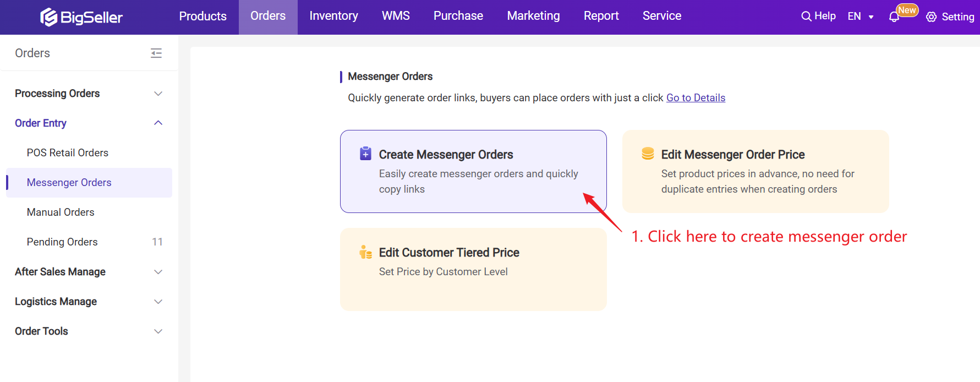The height and width of the screenshot is (382, 980).
Task: Click the Setting gear icon
Action: 931,17
